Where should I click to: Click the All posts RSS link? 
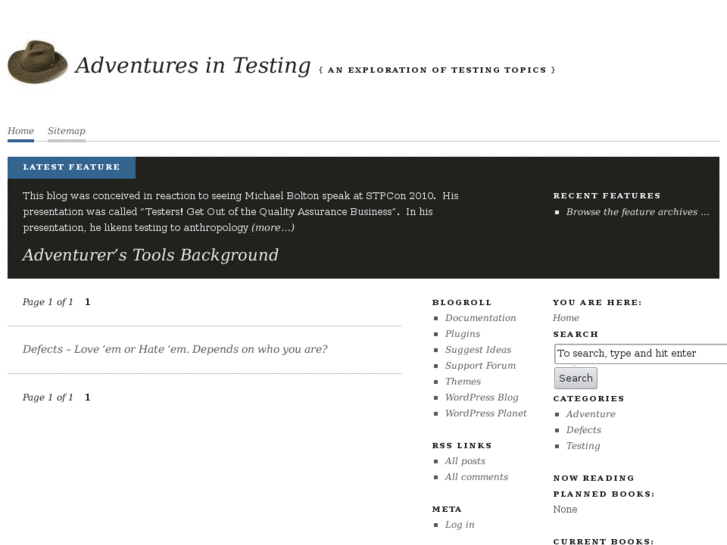click(x=465, y=461)
